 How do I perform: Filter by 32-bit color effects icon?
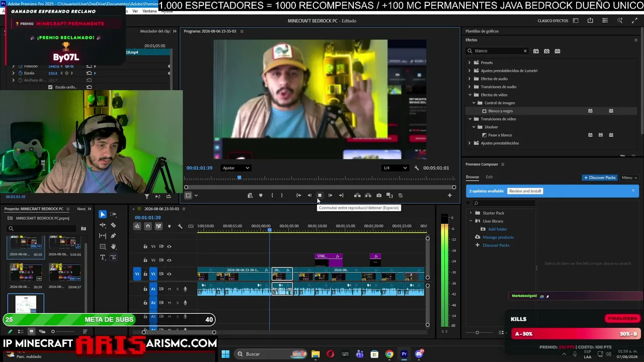546,51
